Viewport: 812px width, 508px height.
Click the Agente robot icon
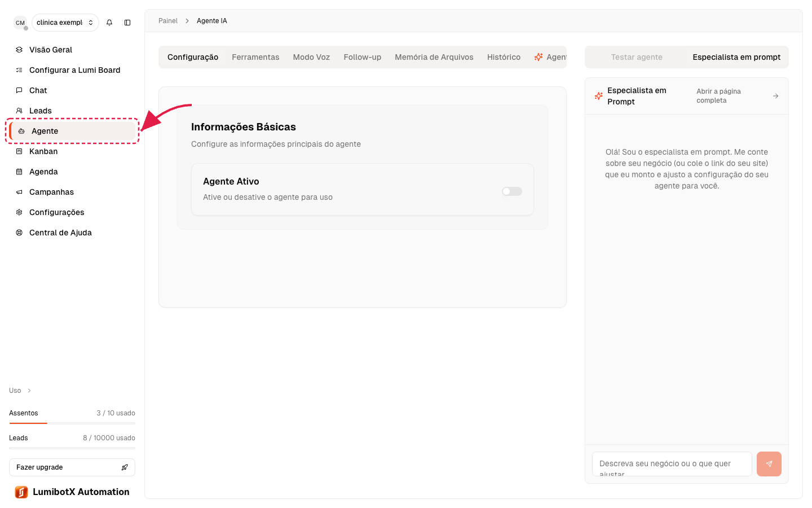tap(21, 131)
